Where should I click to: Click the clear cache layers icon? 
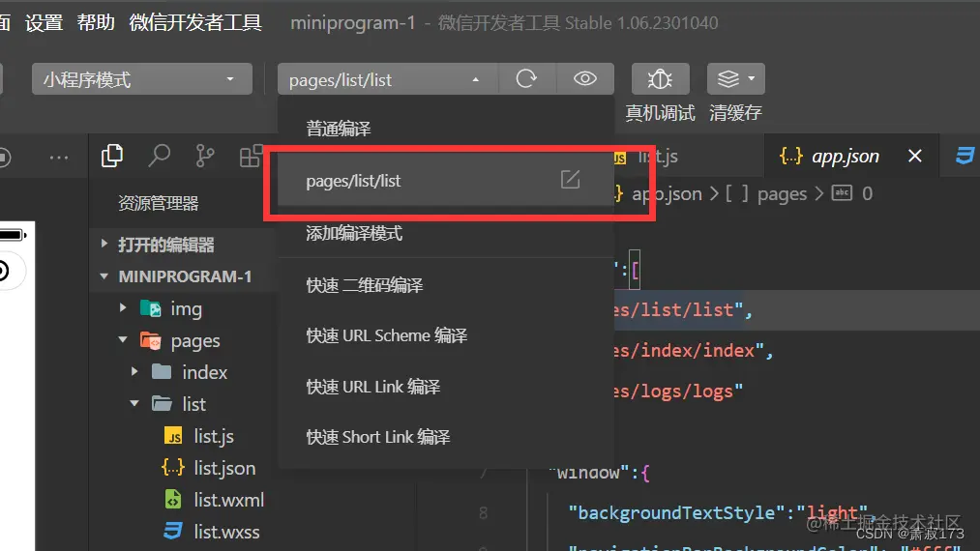(728, 78)
